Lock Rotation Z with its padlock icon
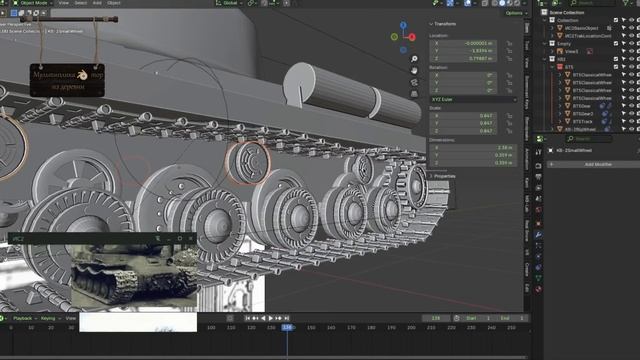Image resolution: width=640 pixels, height=360 pixels. pos(509,91)
